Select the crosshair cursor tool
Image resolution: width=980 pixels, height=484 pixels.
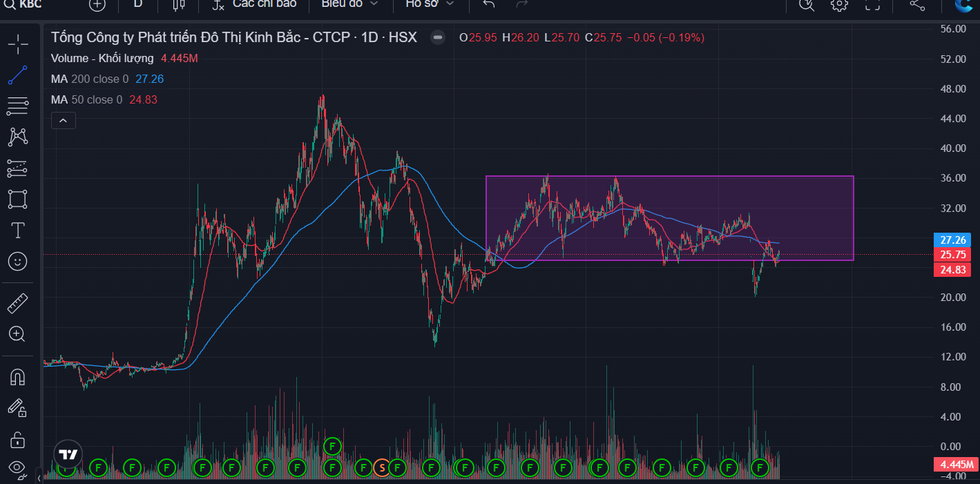coord(18,45)
